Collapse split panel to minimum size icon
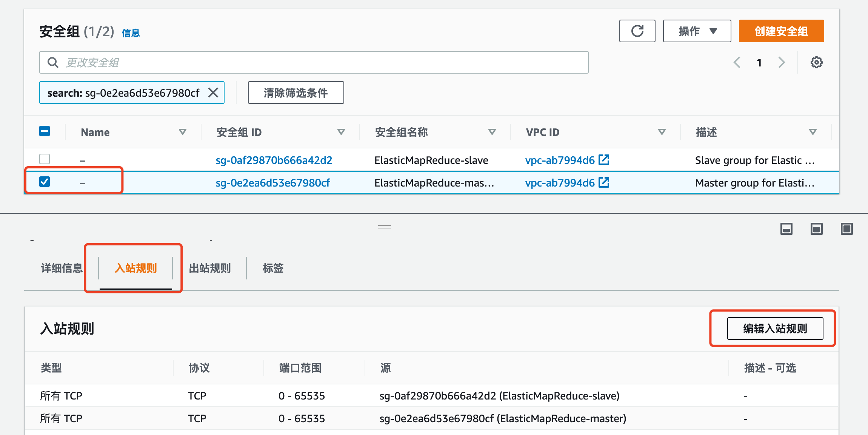Viewport: 868px width, 435px height. click(786, 229)
